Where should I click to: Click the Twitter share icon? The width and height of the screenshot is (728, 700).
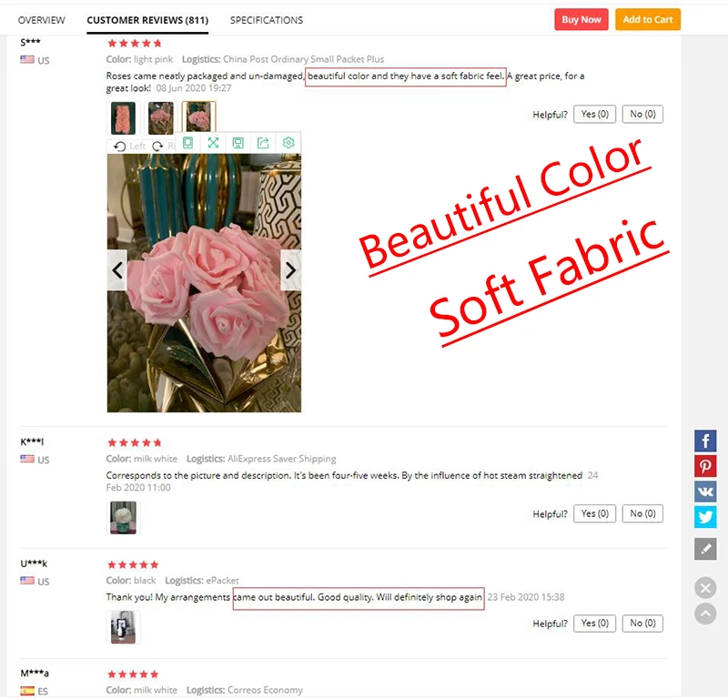click(x=705, y=516)
